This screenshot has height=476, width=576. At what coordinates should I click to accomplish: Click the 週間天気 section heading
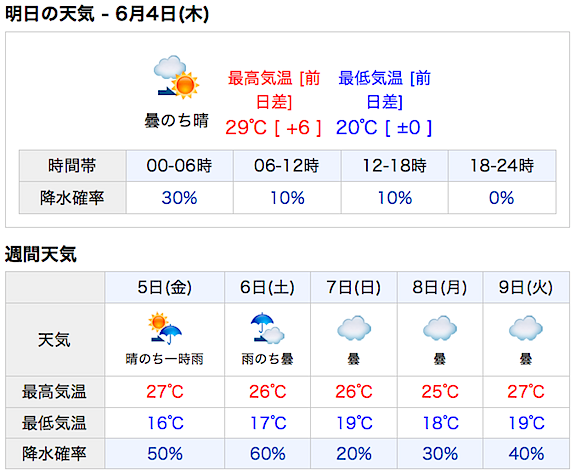click(x=41, y=254)
